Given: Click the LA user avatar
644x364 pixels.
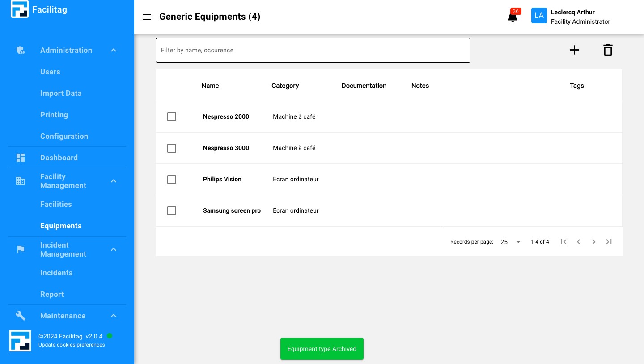Looking at the screenshot, I should [539, 16].
